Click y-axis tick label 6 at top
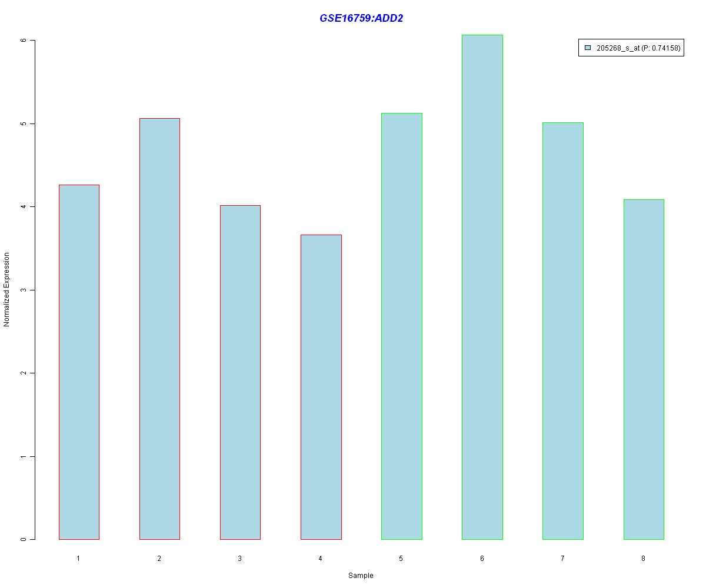Screen dimensions: 706x588 (24, 41)
